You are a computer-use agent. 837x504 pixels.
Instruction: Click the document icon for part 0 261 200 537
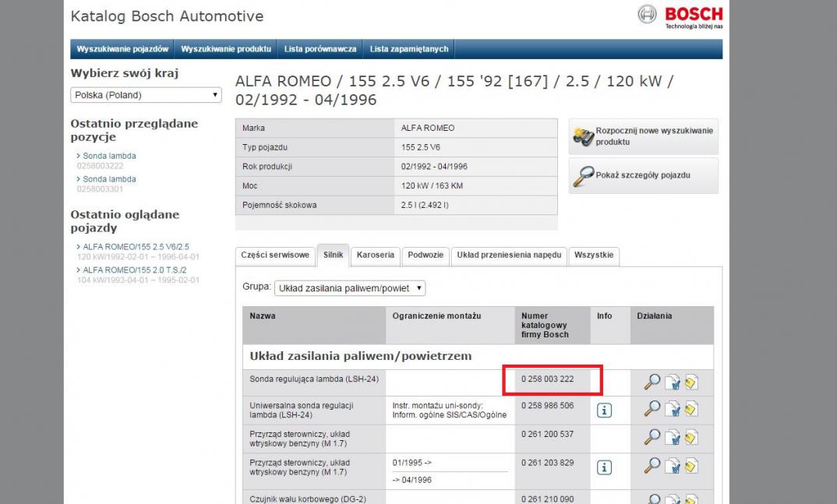tap(672, 437)
